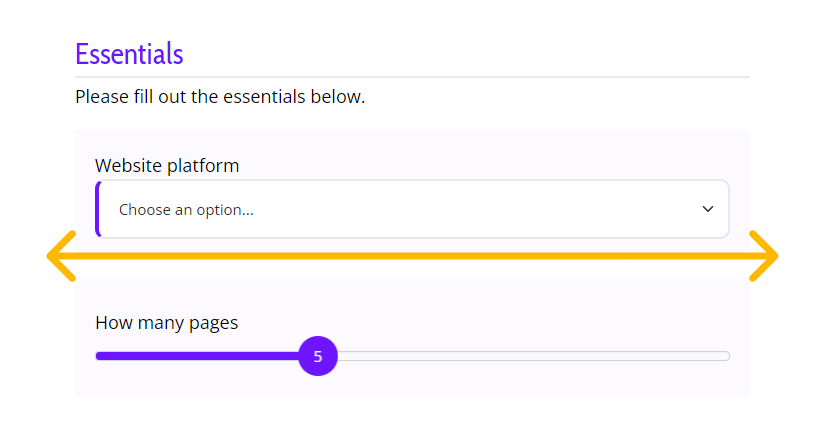Click the purple accent bar on select
Image resolution: width=826 pixels, height=434 pixels.
pyautogui.click(x=97, y=209)
